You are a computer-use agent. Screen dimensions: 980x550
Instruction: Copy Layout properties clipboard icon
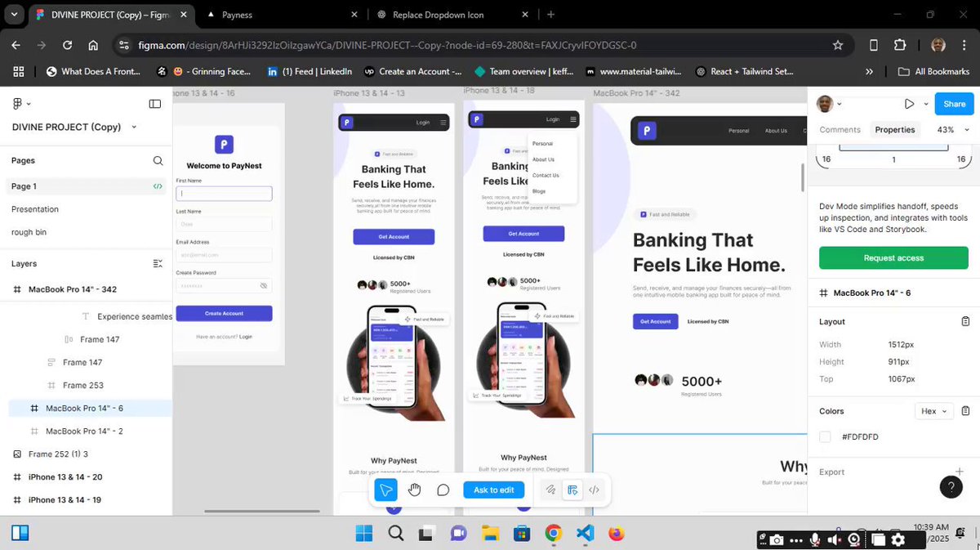coord(965,321)
